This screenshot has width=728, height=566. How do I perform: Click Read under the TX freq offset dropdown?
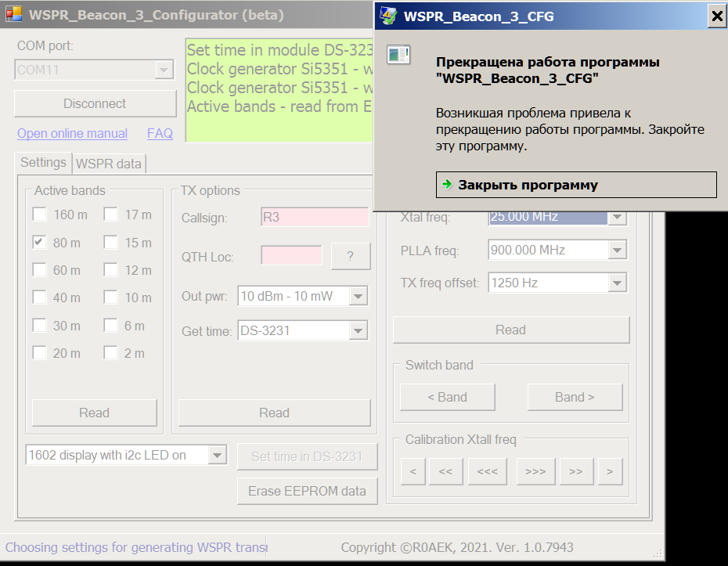[510, 330]
